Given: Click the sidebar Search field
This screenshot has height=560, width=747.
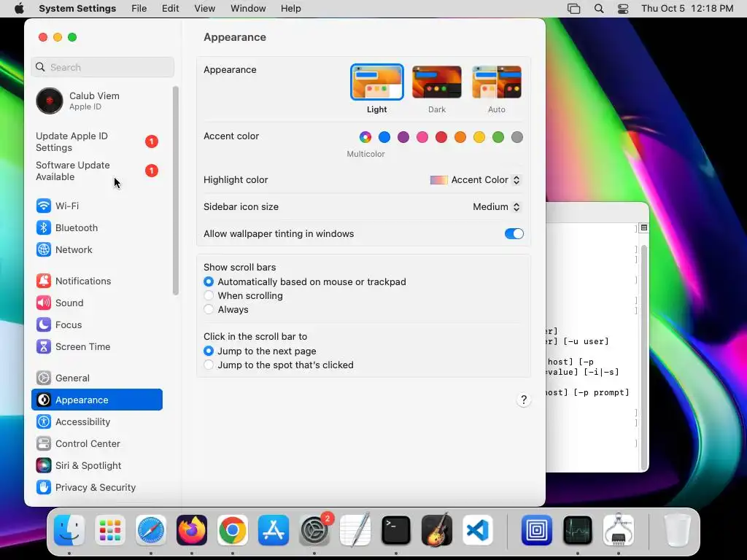Looking at the screenshot, I should [103, 67].
